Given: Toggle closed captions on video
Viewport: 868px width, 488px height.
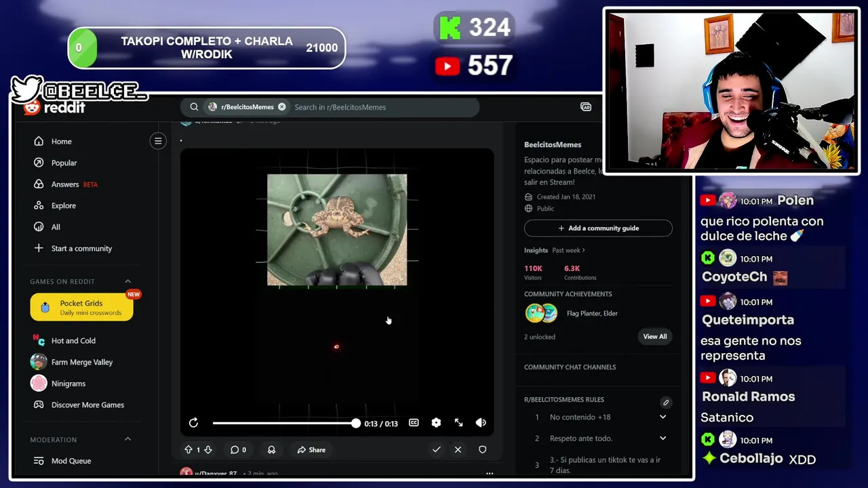Looking at the screenshot, I should coord(414,423).
